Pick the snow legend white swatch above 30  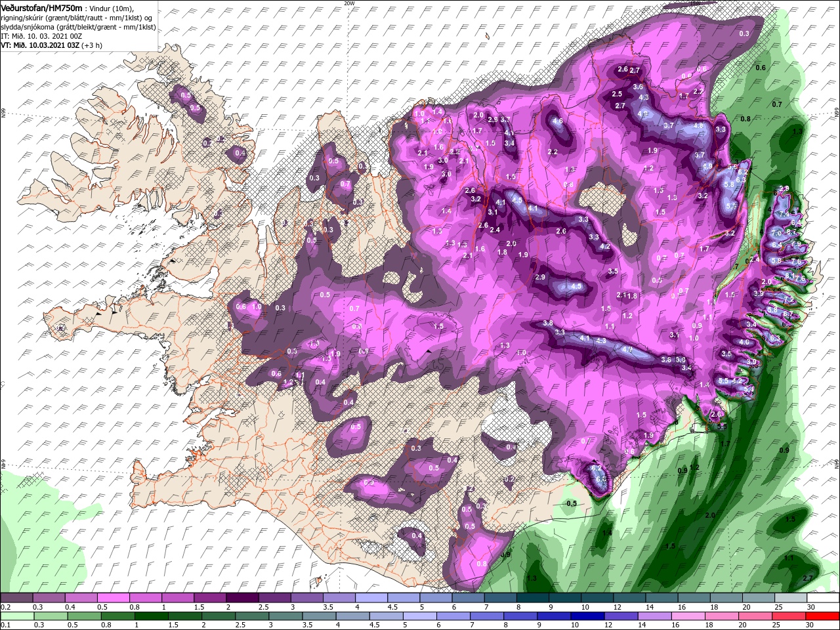[824, 598]
